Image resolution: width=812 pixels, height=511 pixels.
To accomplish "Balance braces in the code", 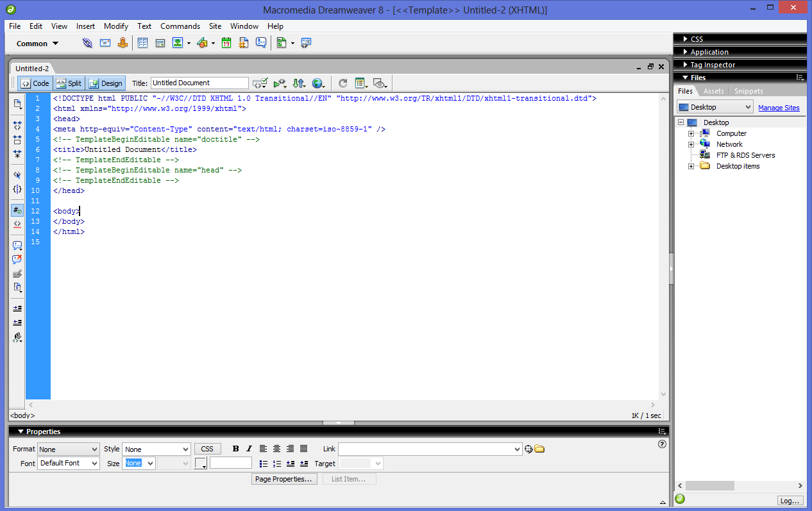I will coord(17,189).
